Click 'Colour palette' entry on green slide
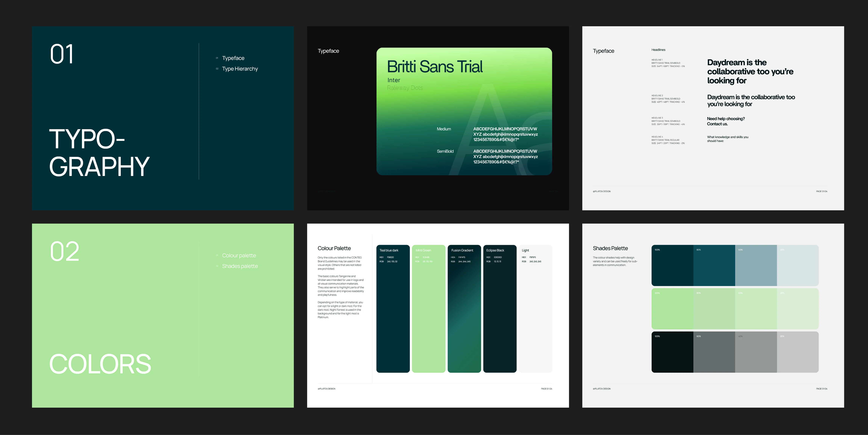868x435 pixels. tap(239, 256)
